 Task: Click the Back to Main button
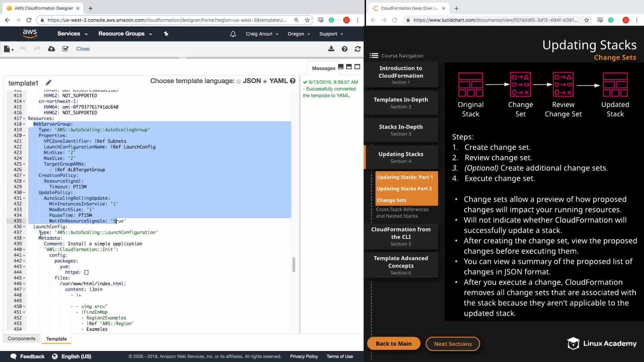pos(393,344)
